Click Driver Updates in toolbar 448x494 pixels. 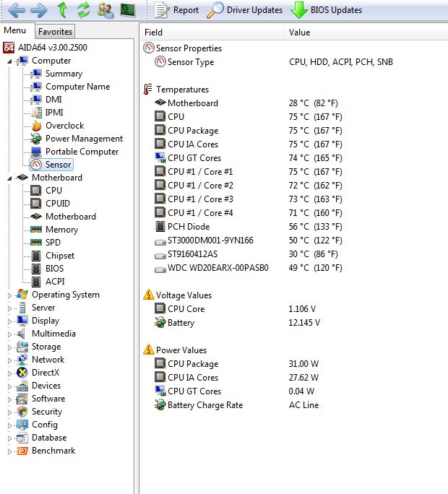click(x=245, y=10)
